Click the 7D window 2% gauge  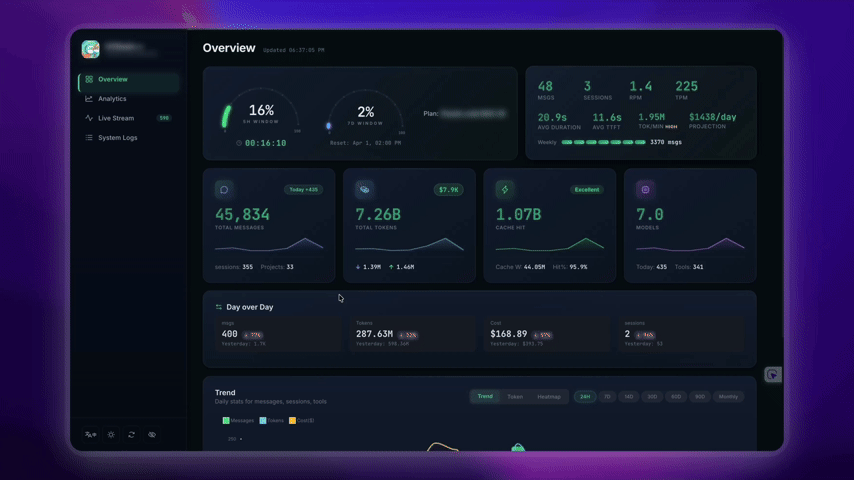tap(365, 114)
